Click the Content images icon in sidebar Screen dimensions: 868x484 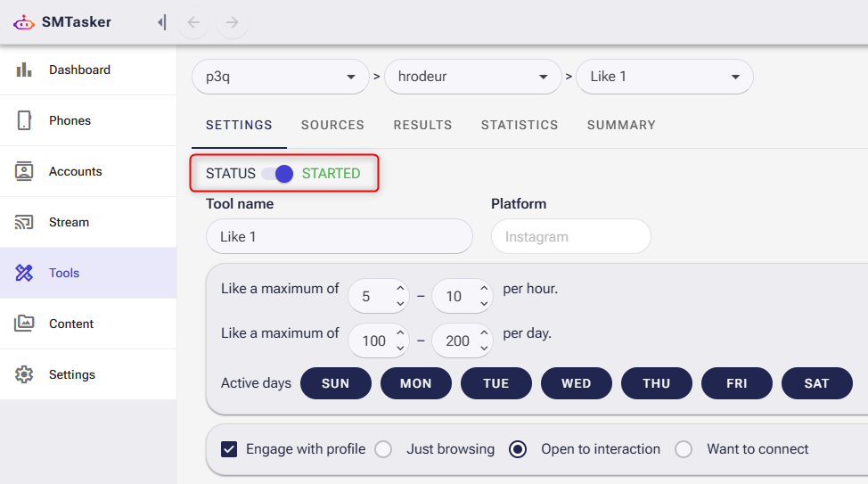point(24,324)
